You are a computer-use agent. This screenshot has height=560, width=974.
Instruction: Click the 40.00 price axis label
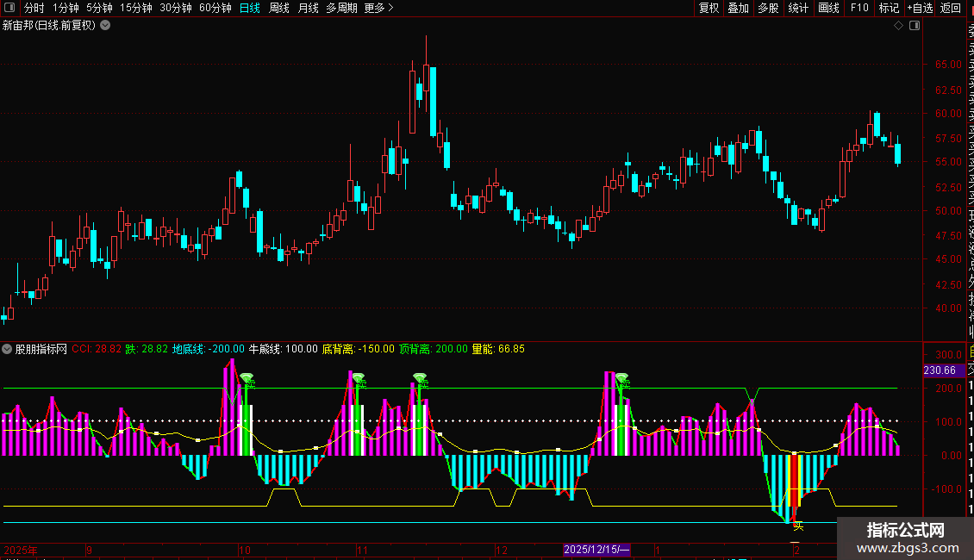click(948, 308)
